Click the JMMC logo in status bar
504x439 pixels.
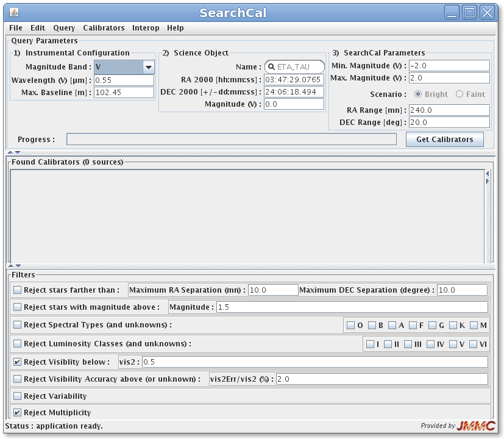coord(476,426)
